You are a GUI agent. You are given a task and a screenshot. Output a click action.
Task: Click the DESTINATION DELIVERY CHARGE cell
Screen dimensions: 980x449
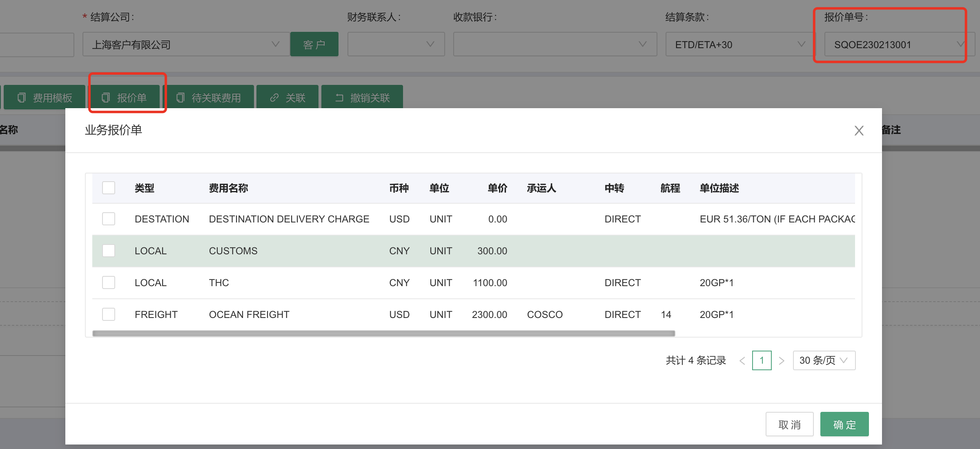pos(289,219)
